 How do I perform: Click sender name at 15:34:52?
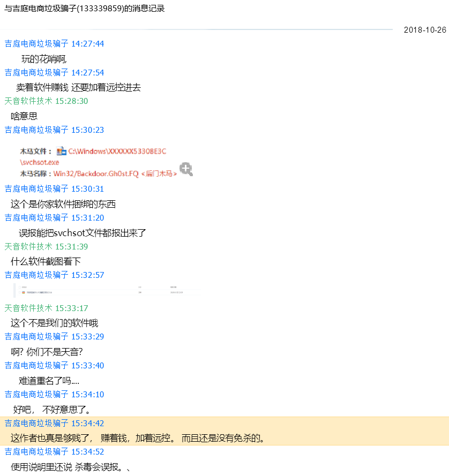(36, 451)
